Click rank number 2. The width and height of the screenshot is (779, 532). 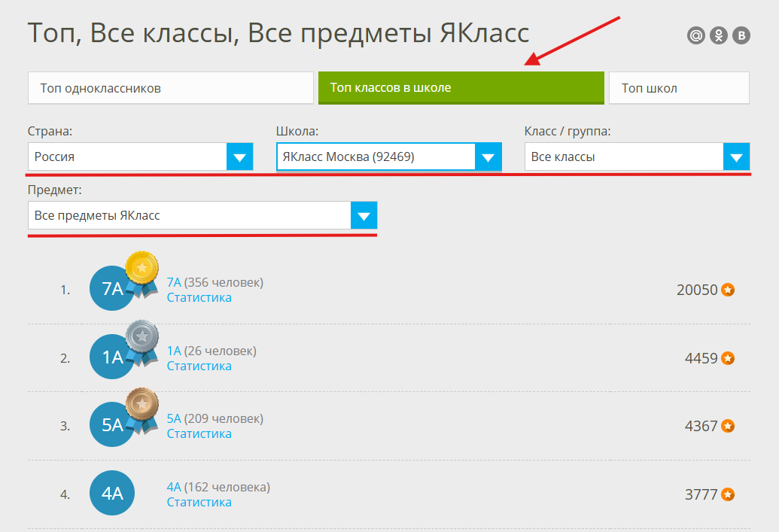(65, 359)
